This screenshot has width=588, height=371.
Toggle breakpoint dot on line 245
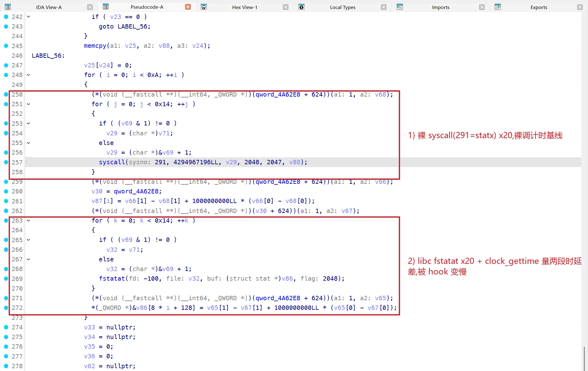coord(6,46)
